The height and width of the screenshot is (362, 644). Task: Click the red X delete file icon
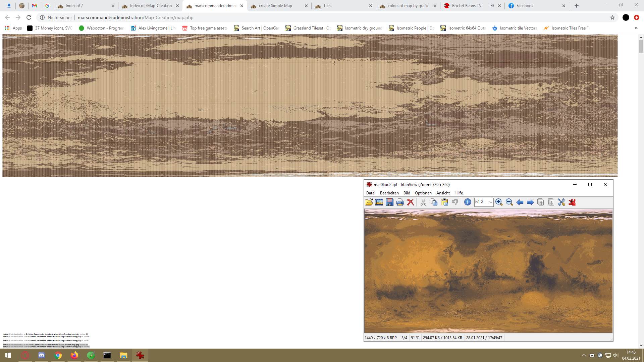411,202
